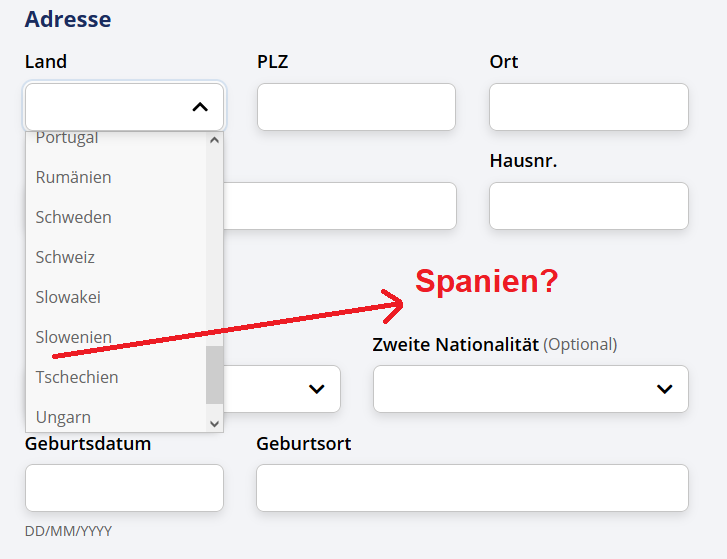
Task: Click the scrollbar up arrow in country list
Action: [214, 140]
